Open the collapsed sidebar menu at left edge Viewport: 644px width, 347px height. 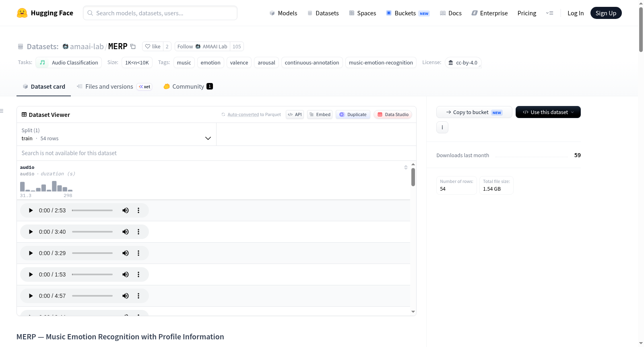point(2,111)
